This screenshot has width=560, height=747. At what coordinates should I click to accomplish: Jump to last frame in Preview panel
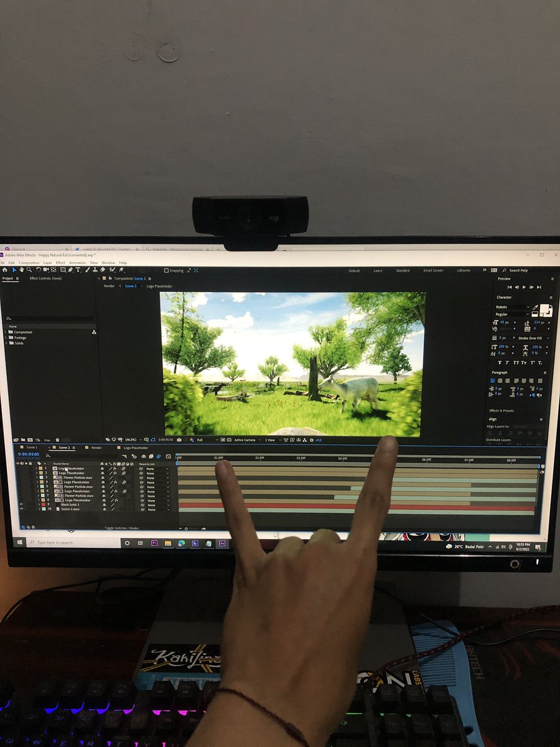(539, 287)
